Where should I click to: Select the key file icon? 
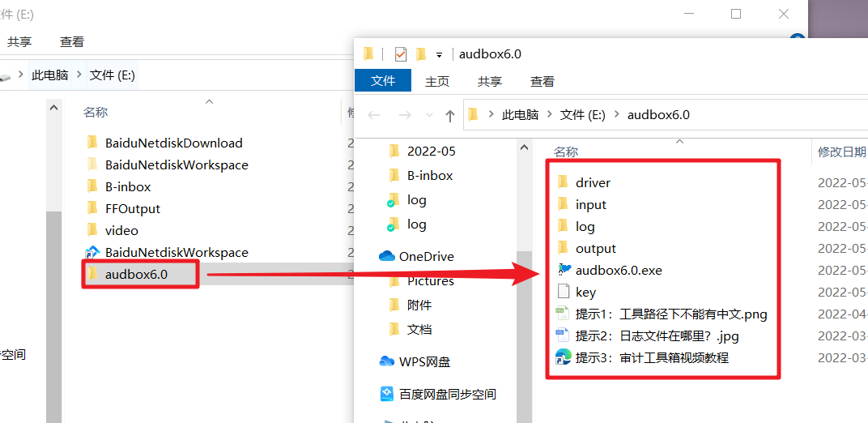(x=563, y=292)
